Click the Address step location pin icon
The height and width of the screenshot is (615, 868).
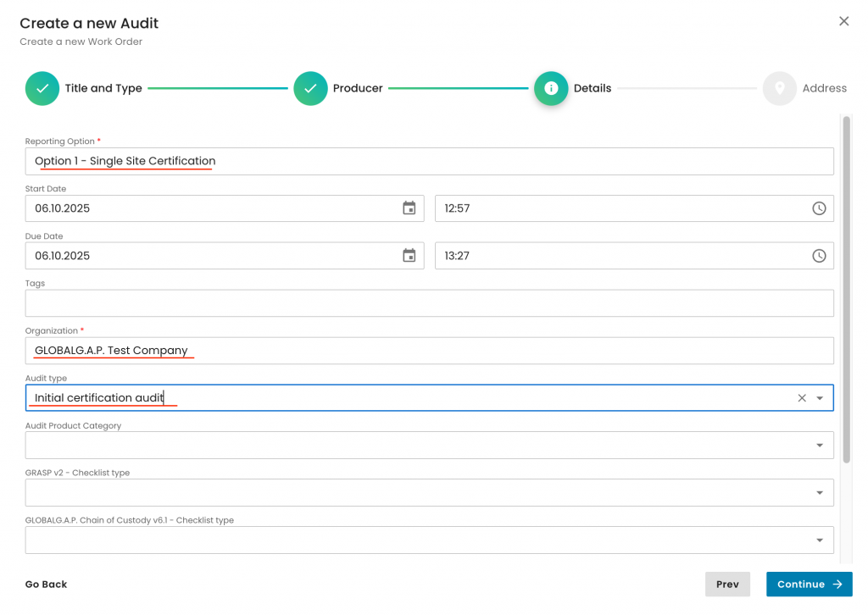click(779, 88)
